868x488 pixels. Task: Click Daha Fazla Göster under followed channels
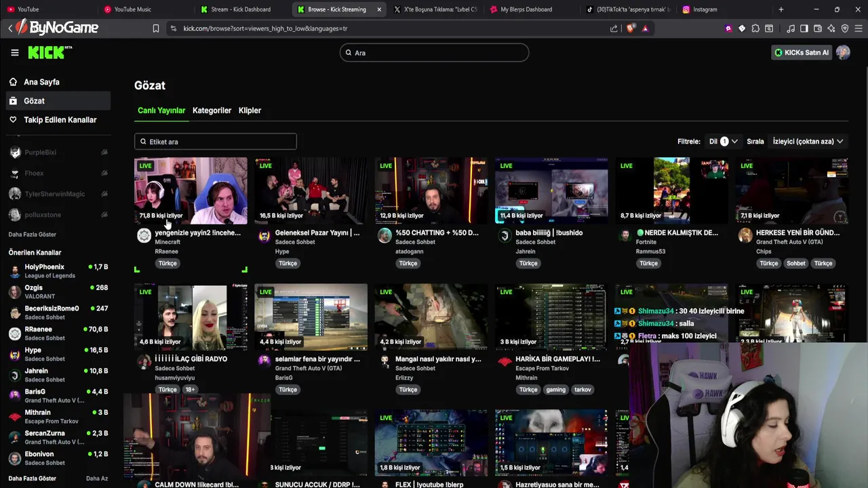(x=32, y=235)
